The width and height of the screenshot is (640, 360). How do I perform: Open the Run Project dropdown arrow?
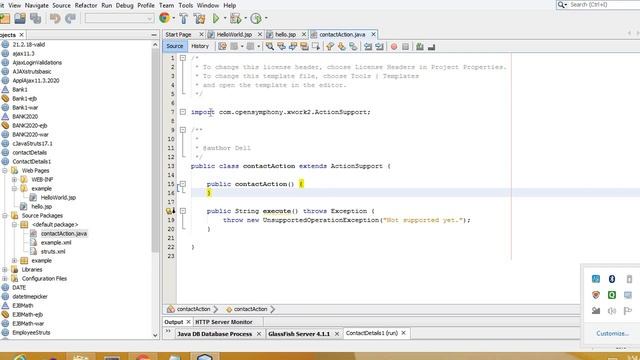coord(225,18)
